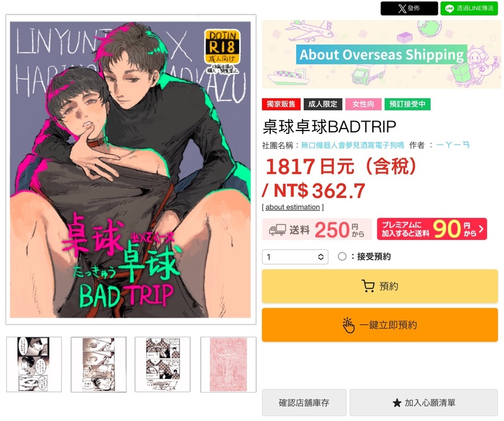This screenshot has height=421, width=504.
Task: Open the 獨家販售 tag
Action: (x=281, y=104)
